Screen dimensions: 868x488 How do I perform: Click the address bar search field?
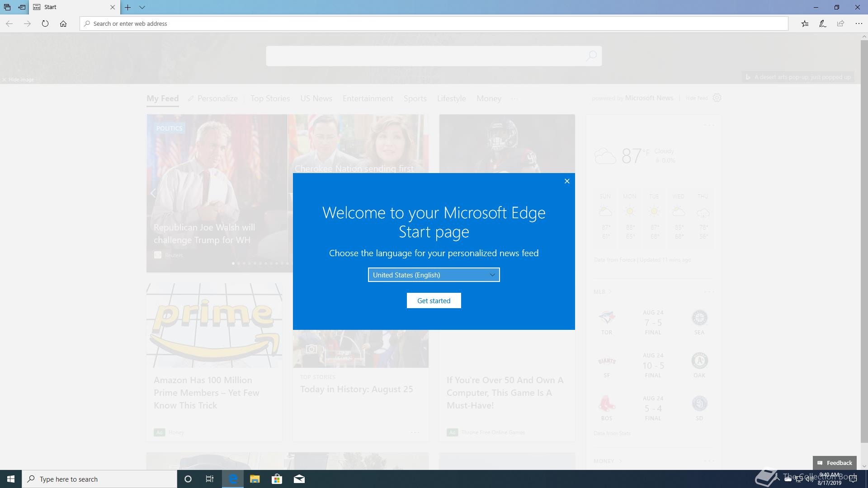point(434,23)
